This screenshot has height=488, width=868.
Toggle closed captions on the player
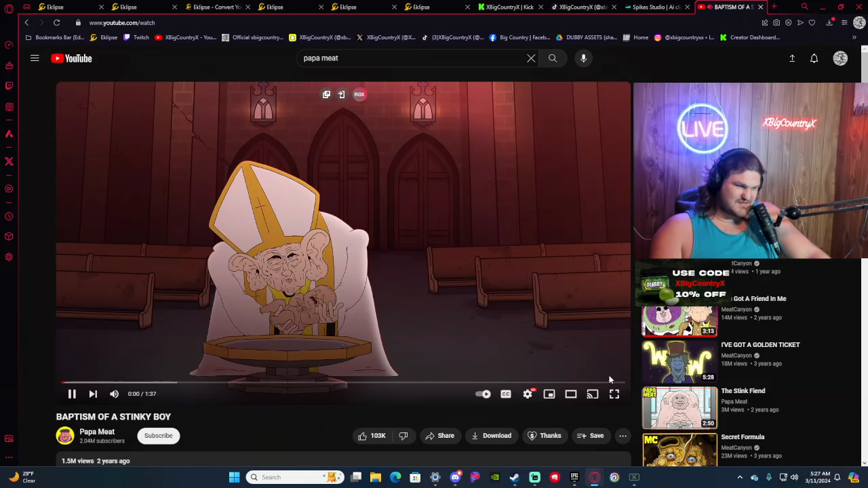(506, 394)
